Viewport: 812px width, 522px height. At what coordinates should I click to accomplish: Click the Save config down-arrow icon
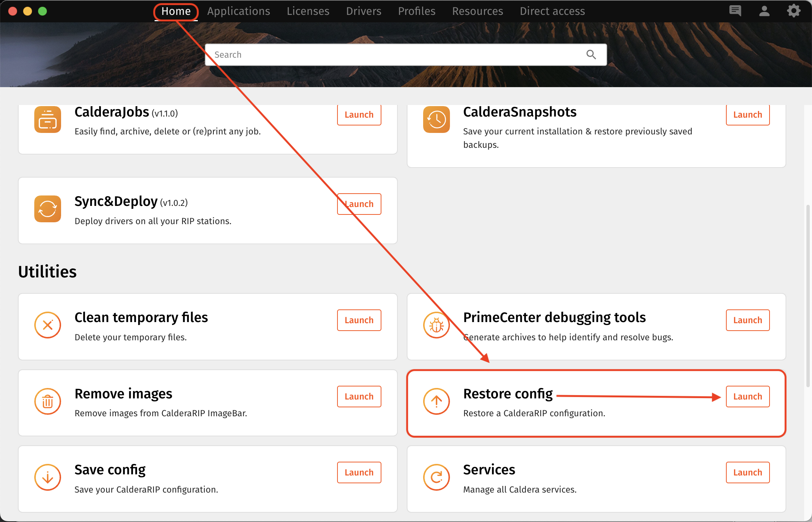click(x=48, y=477)
